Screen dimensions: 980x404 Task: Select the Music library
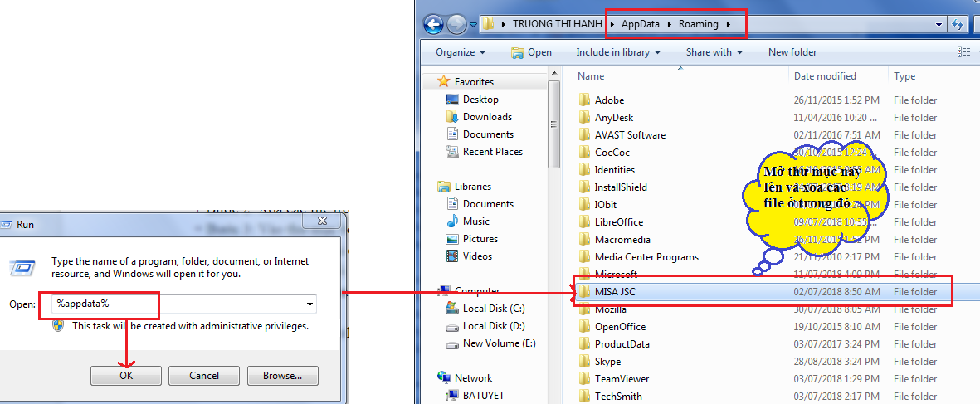pyautogui.click(x=476, y=221)
